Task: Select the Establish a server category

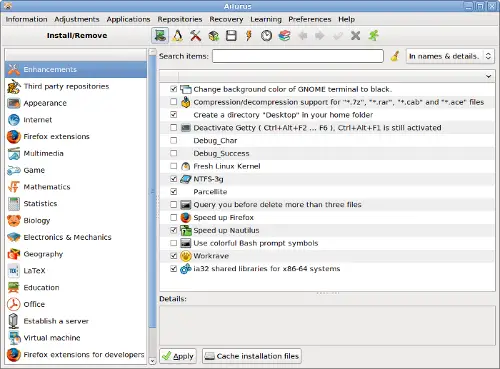Action: 76,321
